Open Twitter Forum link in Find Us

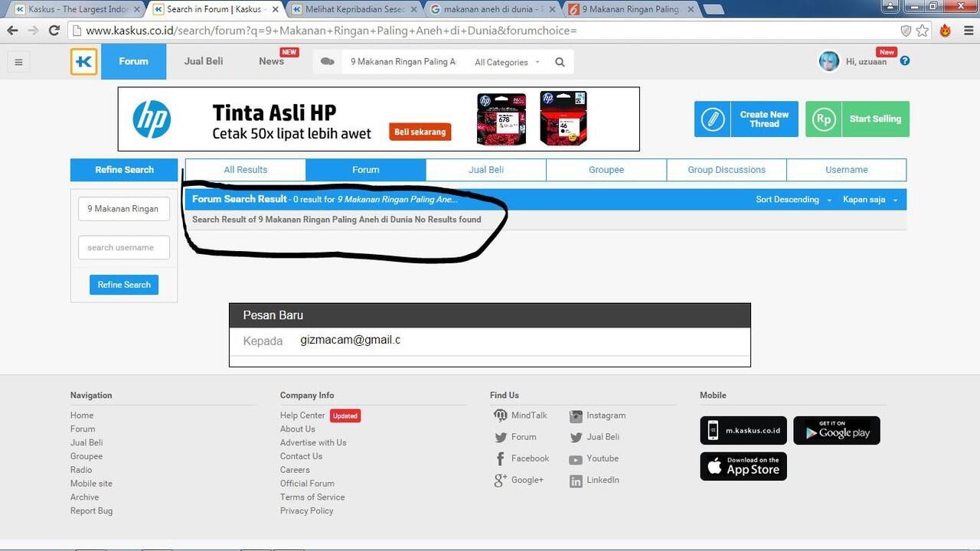[514, 437]
